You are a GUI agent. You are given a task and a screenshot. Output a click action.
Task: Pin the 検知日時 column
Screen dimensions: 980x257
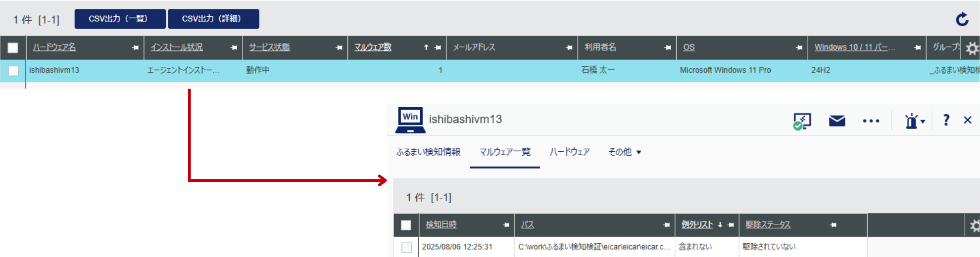(x=506, y=225)
